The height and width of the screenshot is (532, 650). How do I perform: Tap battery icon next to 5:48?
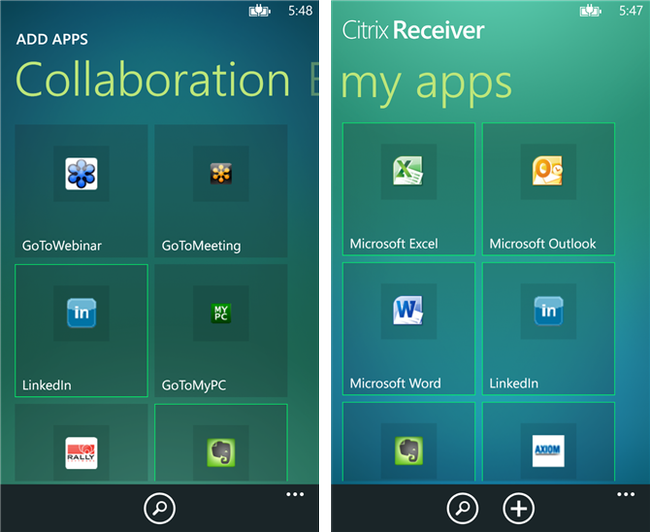click(x=260, y=11)
